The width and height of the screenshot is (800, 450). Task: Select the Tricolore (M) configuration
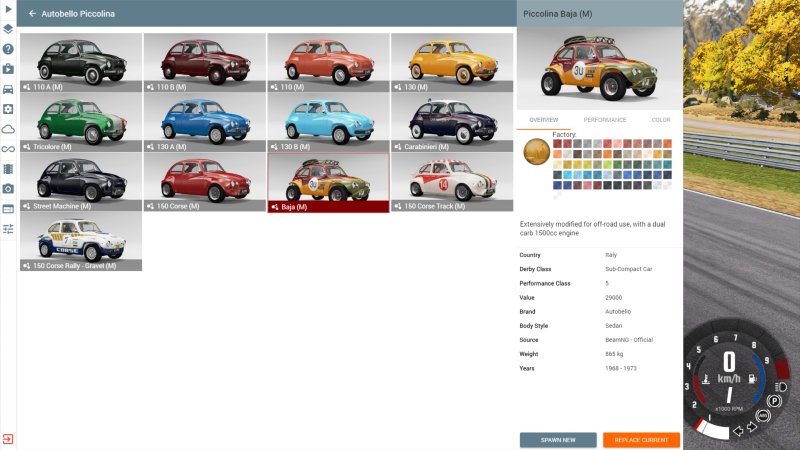pyautogui.click(x=81, y=122)
